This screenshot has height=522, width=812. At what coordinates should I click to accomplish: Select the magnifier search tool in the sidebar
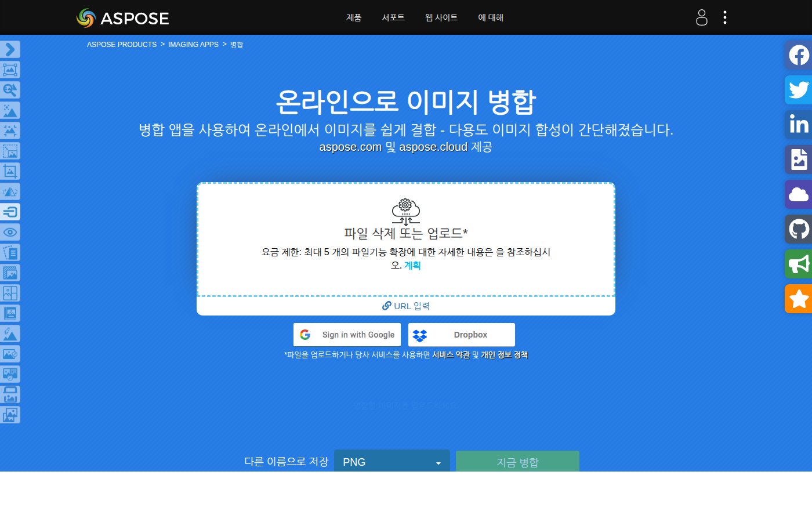(x=10, y=90)
